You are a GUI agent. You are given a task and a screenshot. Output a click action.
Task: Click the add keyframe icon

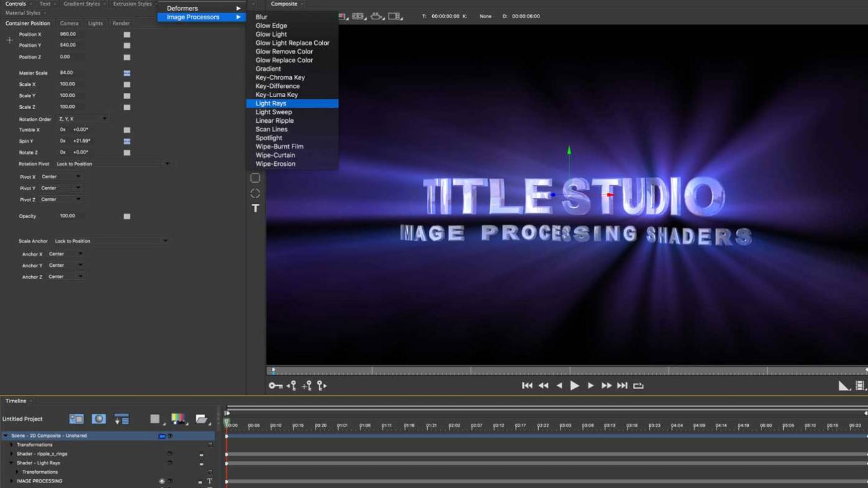[306, 385]
